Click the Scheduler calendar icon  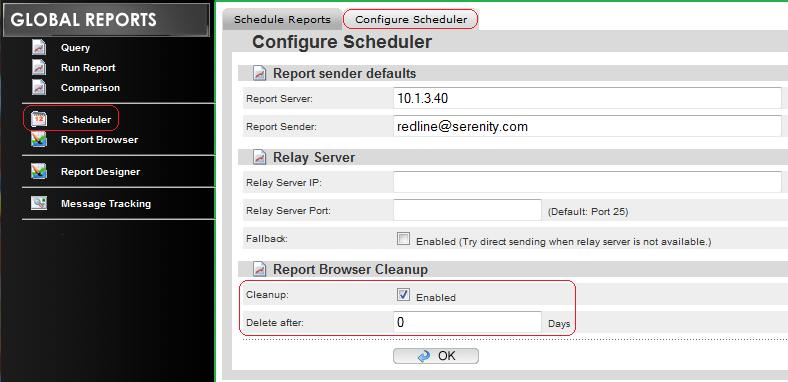[39, 120]
